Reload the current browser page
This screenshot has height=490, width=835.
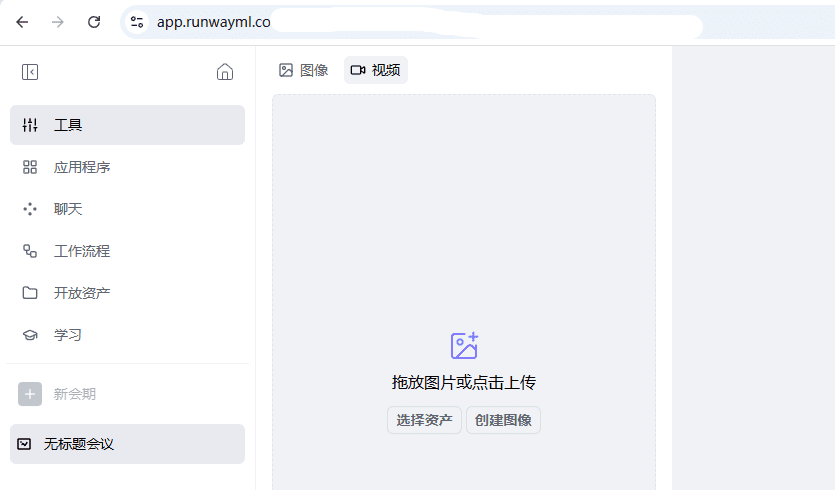pyautogui.click(x=94, y=21)
